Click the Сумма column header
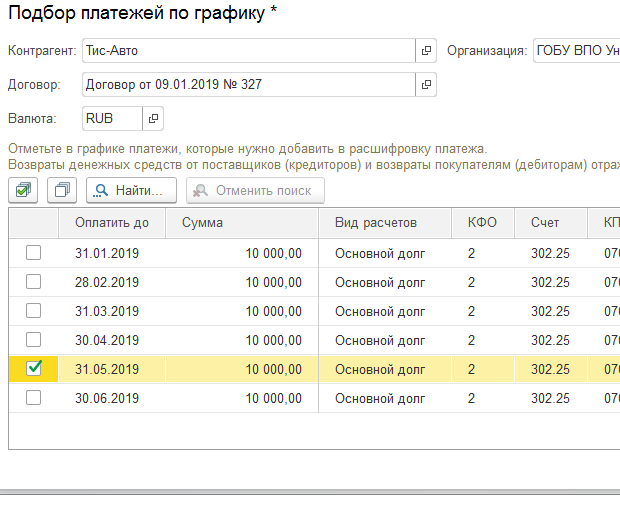 [x=240, y=223]
